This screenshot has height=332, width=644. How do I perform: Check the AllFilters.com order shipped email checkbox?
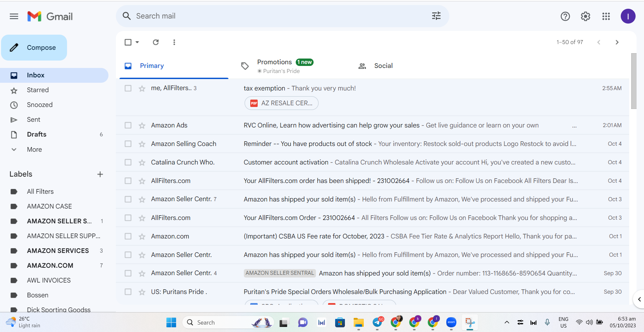128,181
